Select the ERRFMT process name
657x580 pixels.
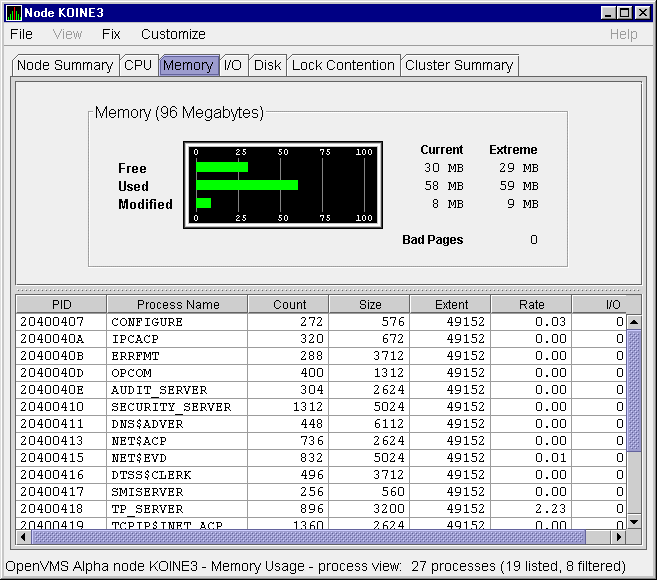tap(135, 356)
